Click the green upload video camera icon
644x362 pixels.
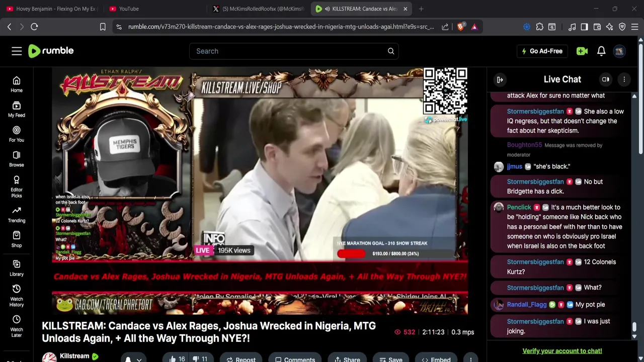click(x=582, y=51)
